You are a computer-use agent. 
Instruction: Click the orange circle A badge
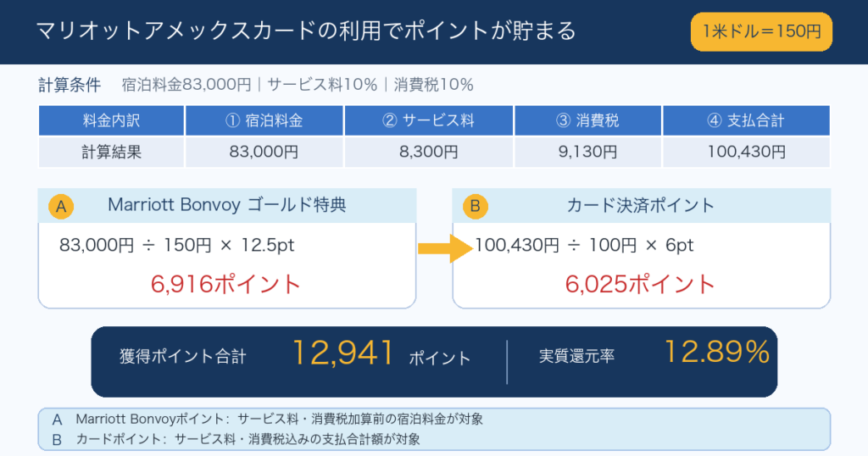(x=61, y=207)
